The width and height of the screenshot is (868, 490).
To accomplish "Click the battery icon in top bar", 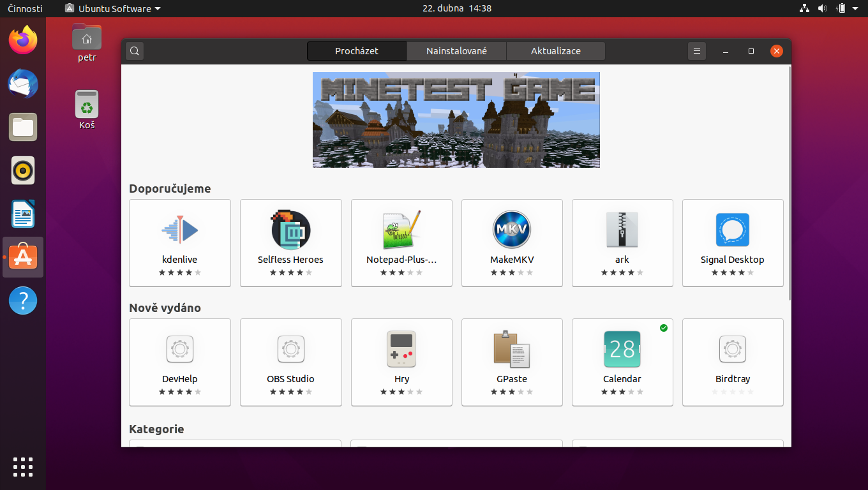I will (841, 8).
